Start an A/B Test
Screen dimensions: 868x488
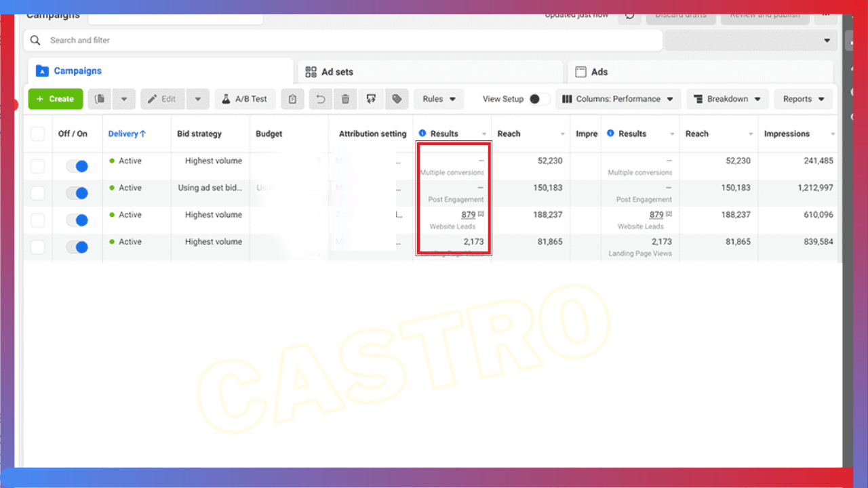click(x=244, y=99)
